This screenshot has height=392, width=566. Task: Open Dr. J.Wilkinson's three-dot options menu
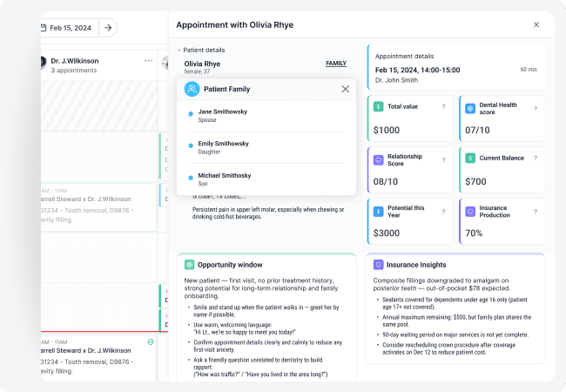(x=148, y=61)
